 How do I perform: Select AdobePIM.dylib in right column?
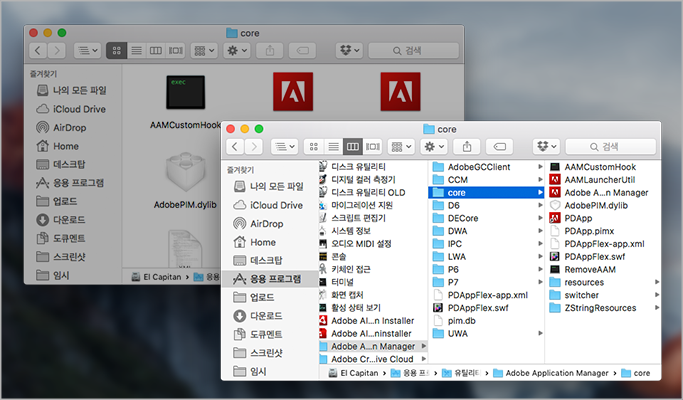click(x=603, y=206)
